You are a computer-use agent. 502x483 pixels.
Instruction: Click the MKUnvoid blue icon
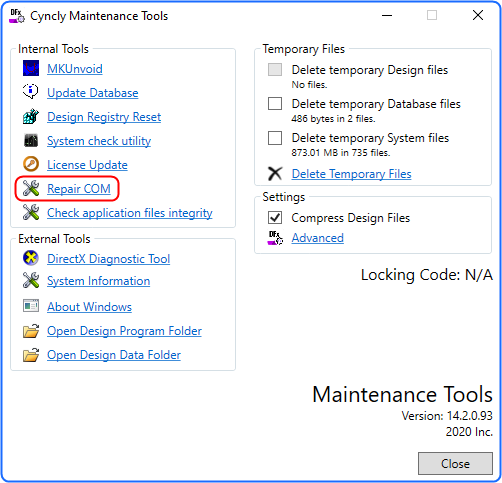[x=31, y=68]
